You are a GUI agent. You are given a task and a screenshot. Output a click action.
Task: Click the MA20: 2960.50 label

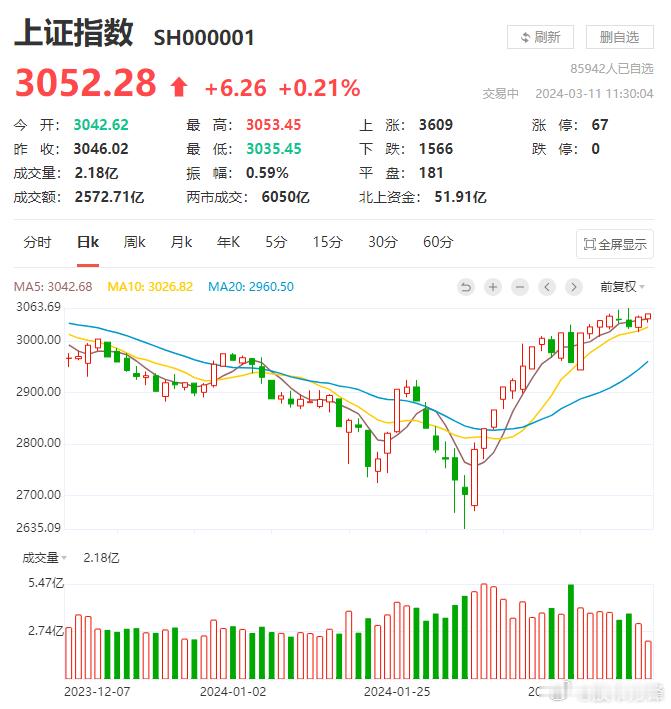pyautogui.click(x=251, y=287)
